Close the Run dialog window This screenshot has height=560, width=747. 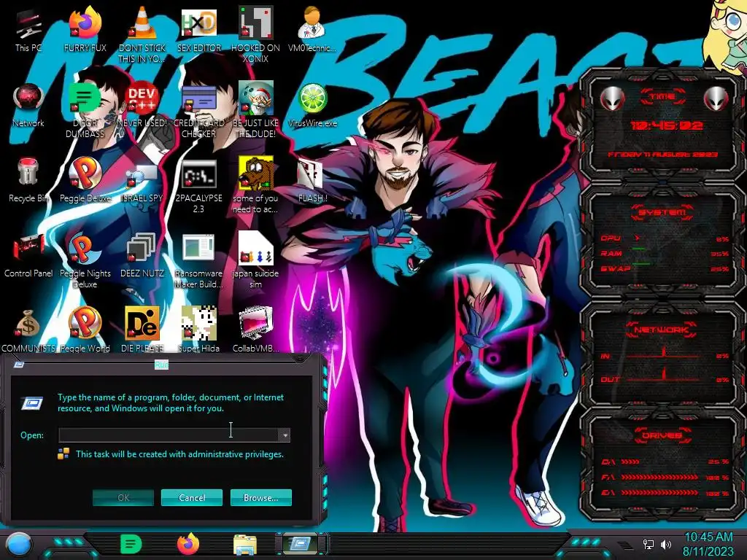[x=299, y=359]
